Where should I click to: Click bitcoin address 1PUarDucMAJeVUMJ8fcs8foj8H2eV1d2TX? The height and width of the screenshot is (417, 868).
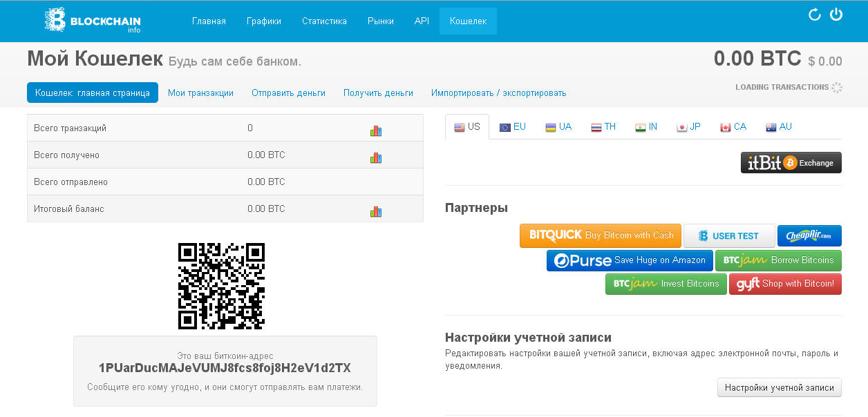tap(225, 368)
